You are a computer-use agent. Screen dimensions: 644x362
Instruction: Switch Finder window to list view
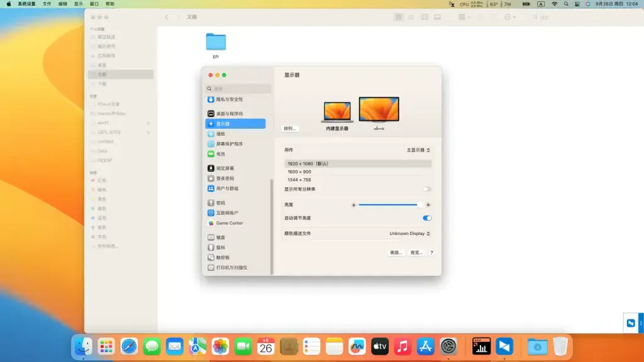tap(411, 17)
